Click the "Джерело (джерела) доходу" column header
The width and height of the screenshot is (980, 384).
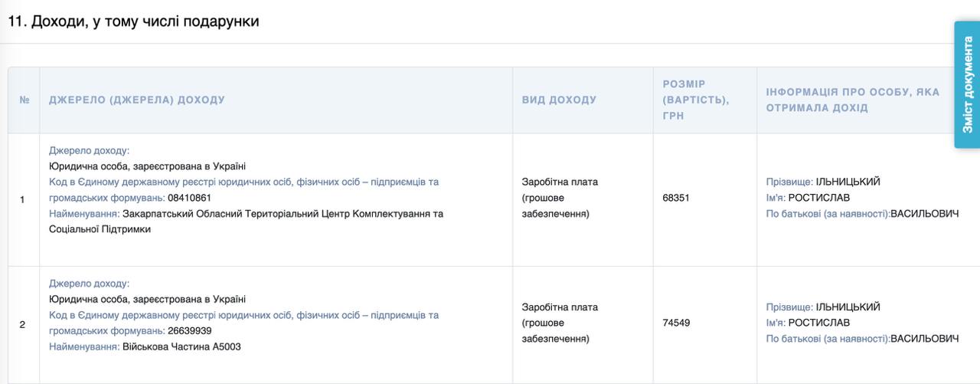pyautogui.click(x=137, y=100)
